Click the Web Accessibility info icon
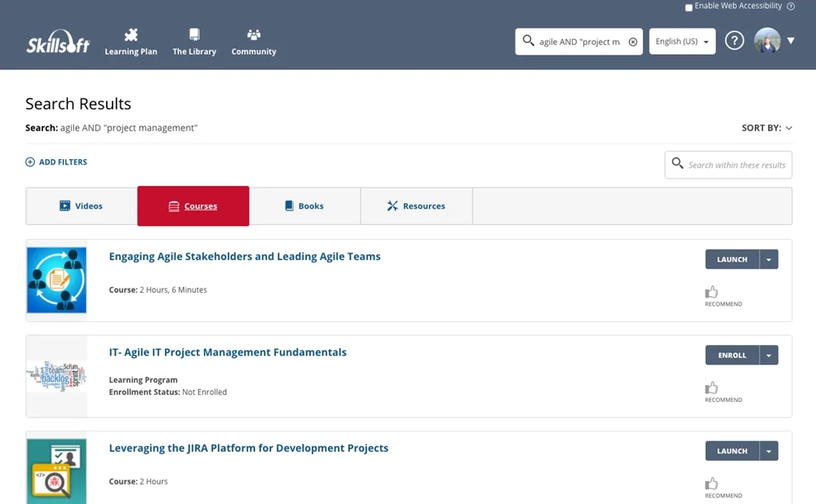This screenshot has height=504, width=816. tap(791, 7)
